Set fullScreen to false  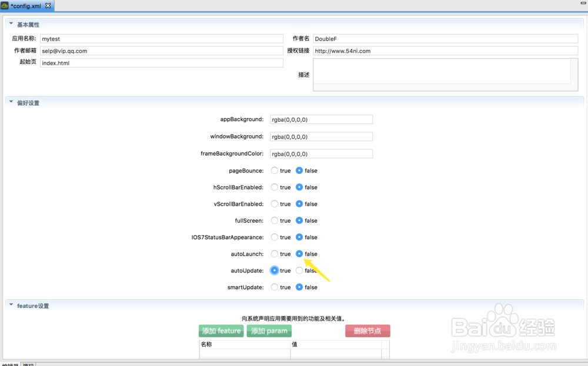pyautogui.click(x=299, y=220)
